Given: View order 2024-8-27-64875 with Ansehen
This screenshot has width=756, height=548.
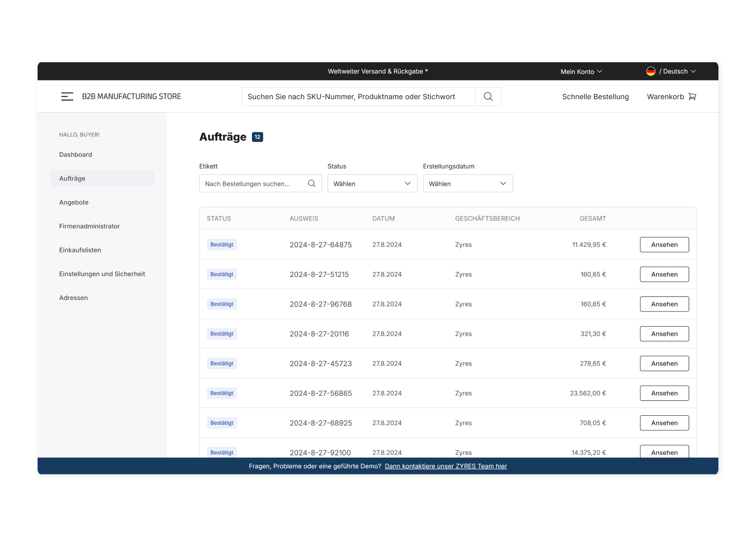Looking at the screenshot, I should 664,245.
